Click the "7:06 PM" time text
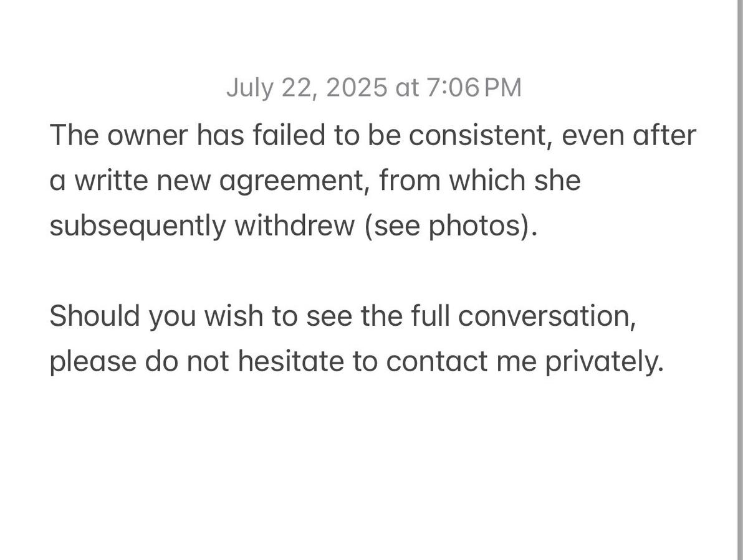 click(x=474, y=88)
